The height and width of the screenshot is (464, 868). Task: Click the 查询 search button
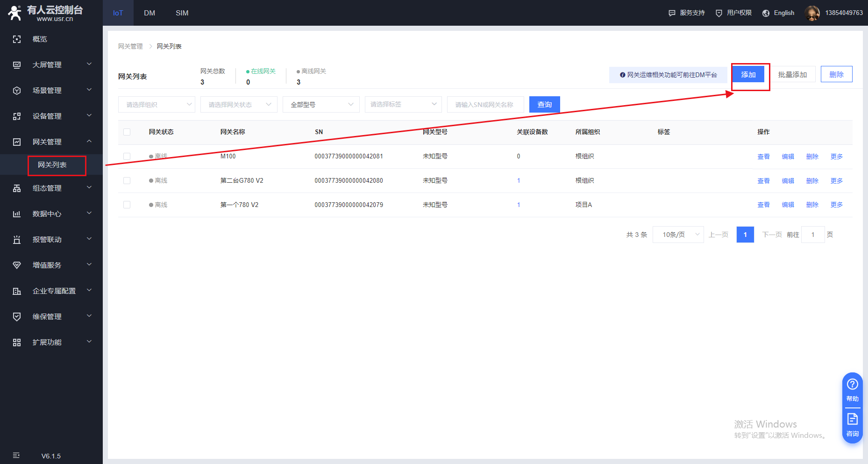[544, 105]
